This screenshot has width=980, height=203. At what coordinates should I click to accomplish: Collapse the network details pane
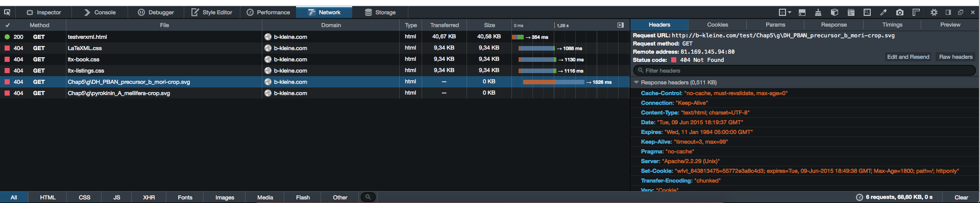pos(621,25)
